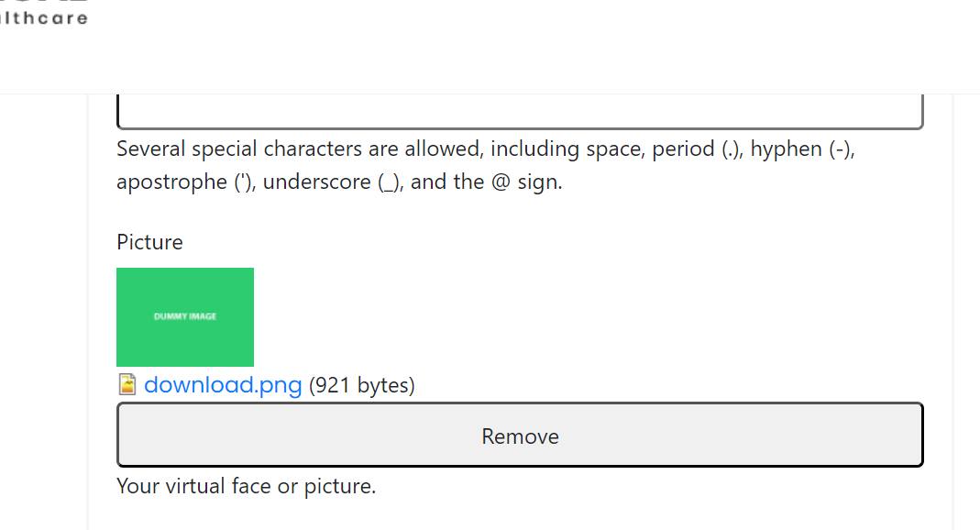Click the help text about virtual face
This screenshot has height=530, width=980.
click(246, 485)
